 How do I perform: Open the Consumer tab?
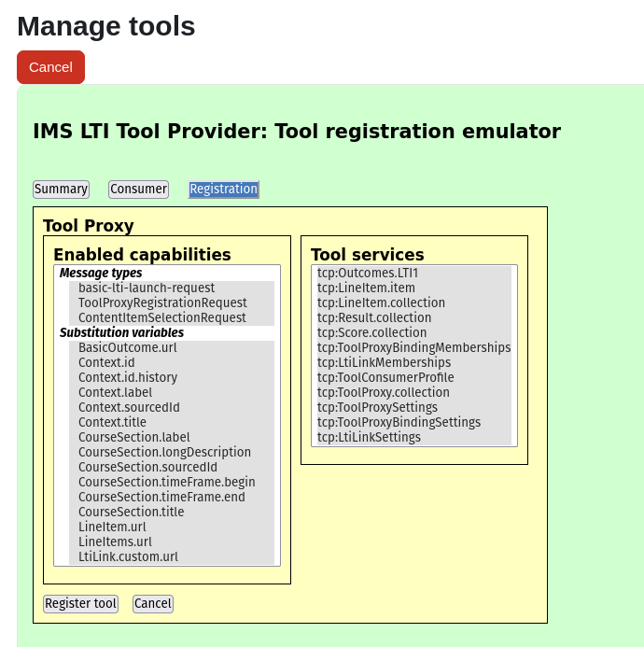139,190
